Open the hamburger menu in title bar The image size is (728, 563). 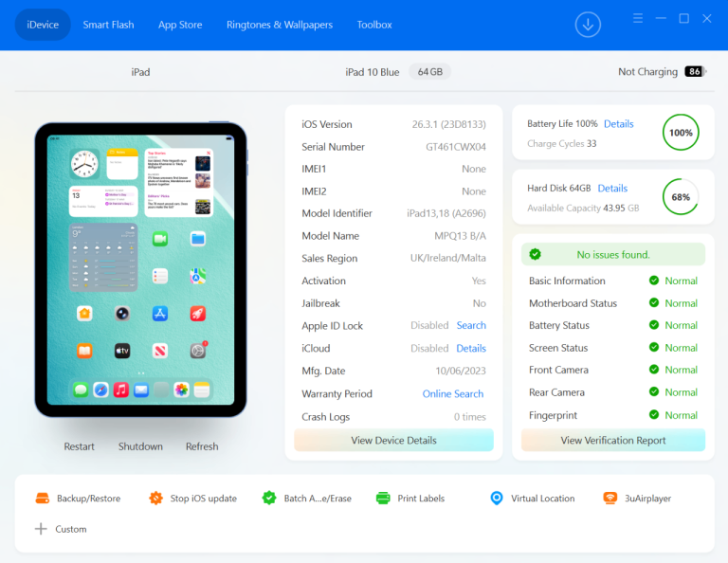637,18
